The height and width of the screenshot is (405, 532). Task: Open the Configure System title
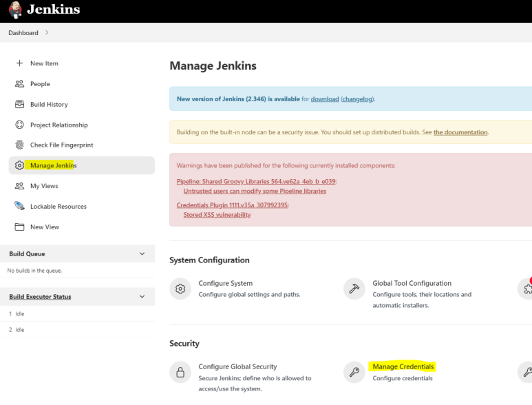(x=225, y=283)
